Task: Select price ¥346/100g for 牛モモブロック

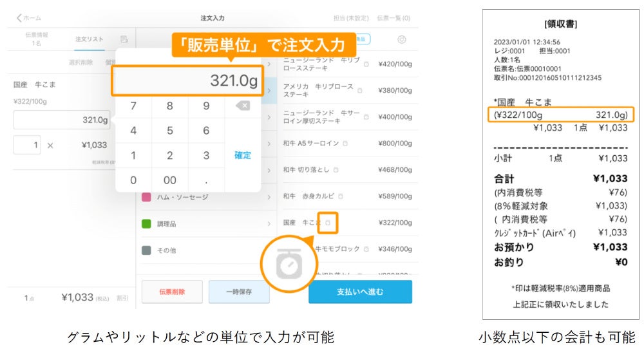Action: click(x=395, y=249)
